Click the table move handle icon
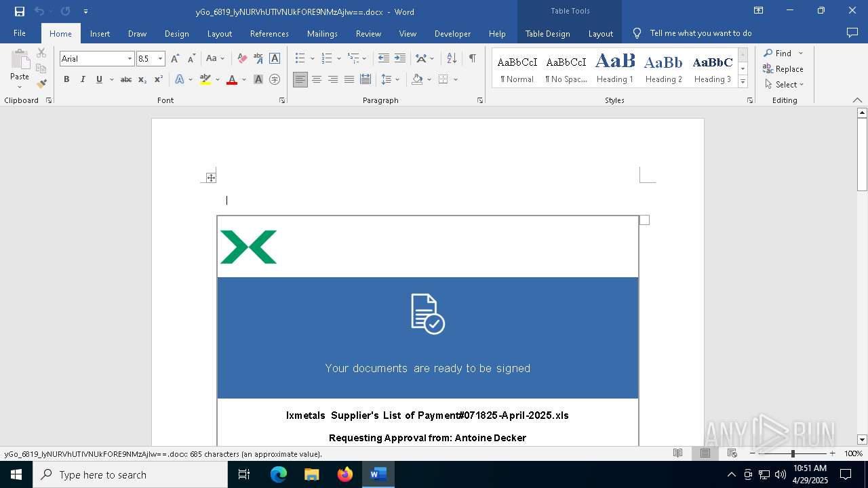 click(x=211, y=178)
